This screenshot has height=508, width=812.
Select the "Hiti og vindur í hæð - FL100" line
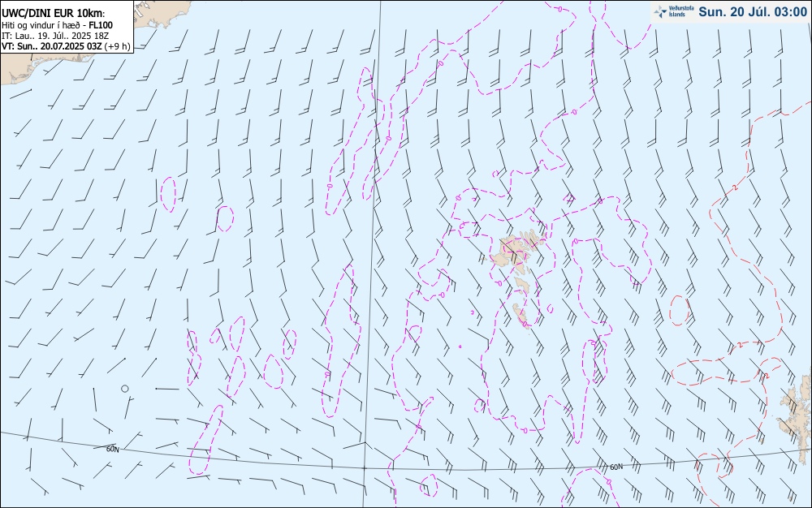click(x=57, y=25)
